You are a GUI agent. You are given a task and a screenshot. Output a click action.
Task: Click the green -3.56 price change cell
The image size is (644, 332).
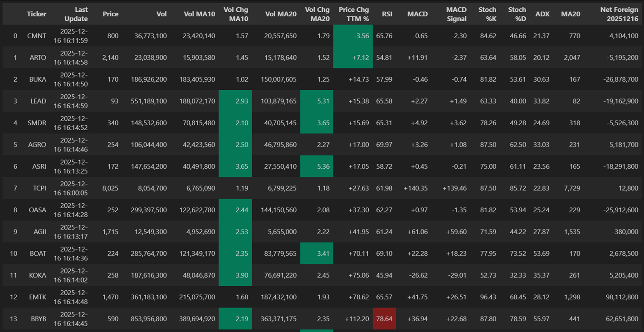[353, 36]
